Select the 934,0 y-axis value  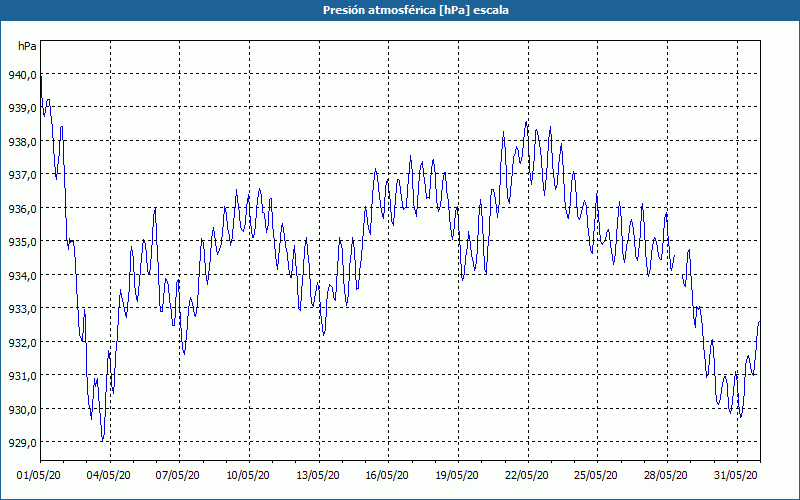point(22,276)
